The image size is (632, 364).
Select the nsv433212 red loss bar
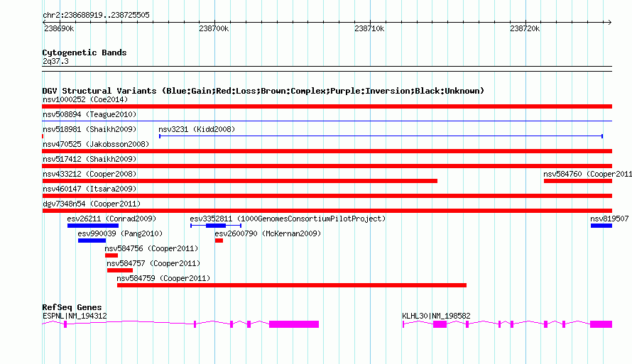239,181
